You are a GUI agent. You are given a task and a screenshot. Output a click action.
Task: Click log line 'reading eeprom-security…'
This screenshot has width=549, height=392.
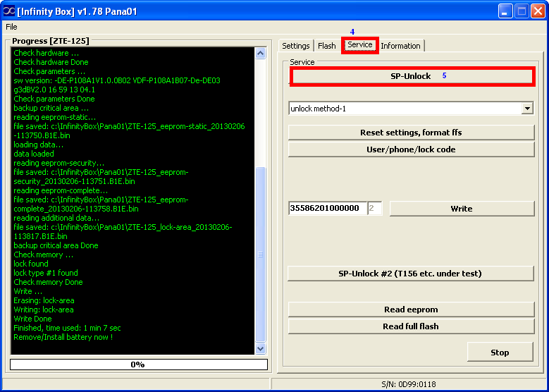pos(59,163)
